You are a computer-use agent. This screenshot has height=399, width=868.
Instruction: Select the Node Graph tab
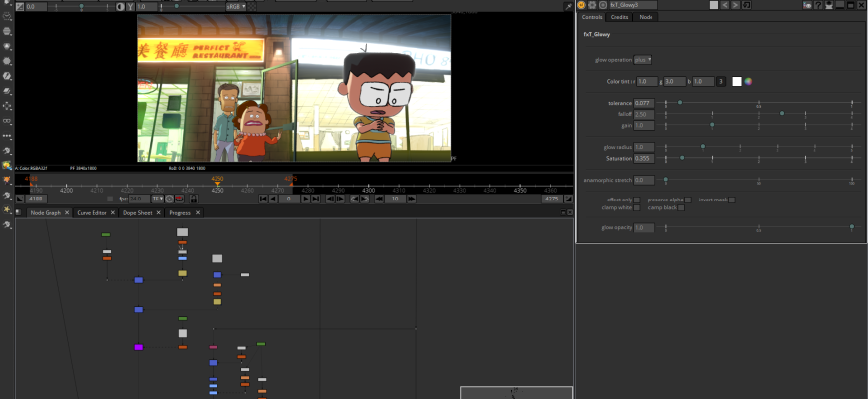point(45,213)
